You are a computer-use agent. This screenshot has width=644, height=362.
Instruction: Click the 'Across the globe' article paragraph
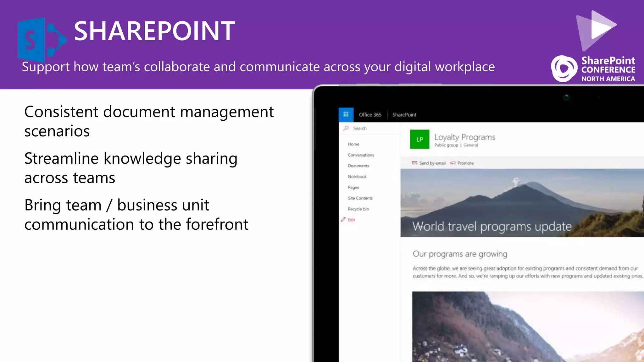[528, 272]
